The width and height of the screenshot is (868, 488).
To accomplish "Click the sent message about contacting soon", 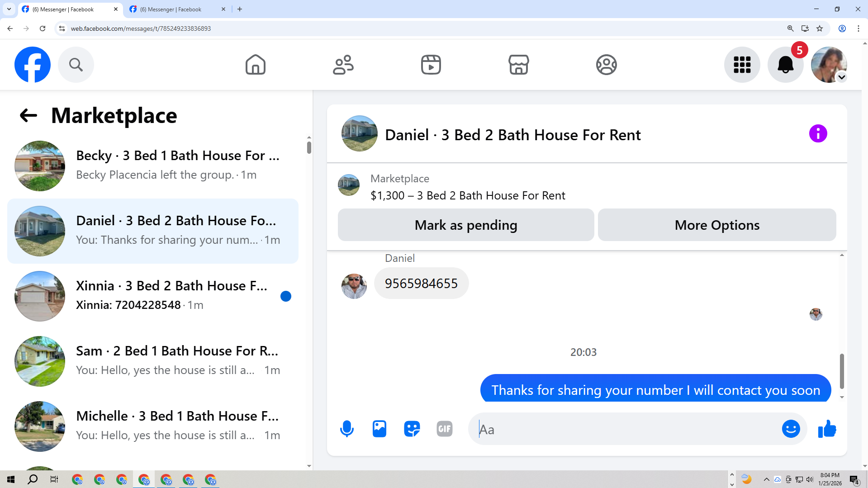I will (656, 388).
